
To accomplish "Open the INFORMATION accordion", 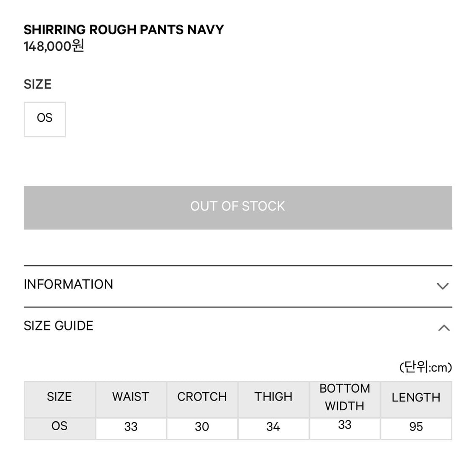I will 68,284.
